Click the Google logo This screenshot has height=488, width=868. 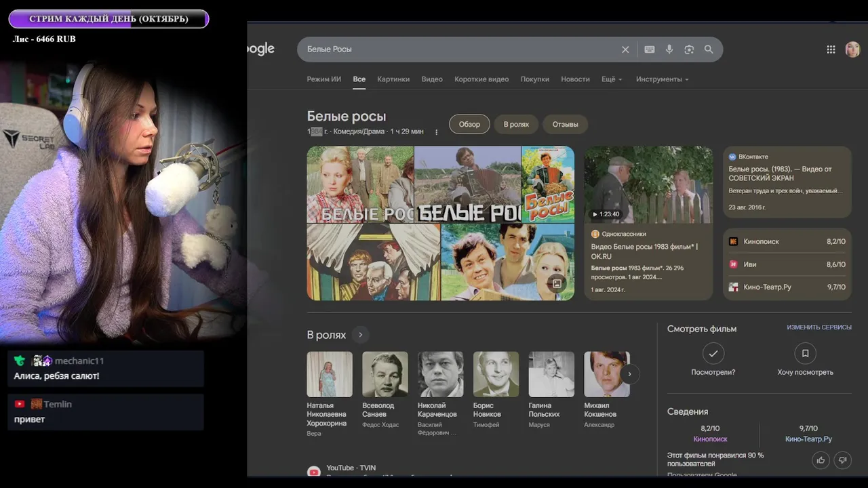point(260,49)
